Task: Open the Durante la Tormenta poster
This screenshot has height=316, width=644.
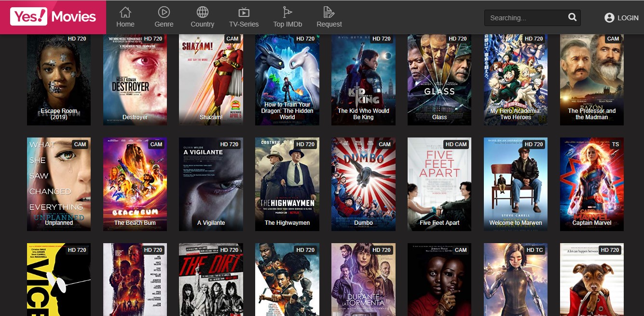Action: pos(363,279)
